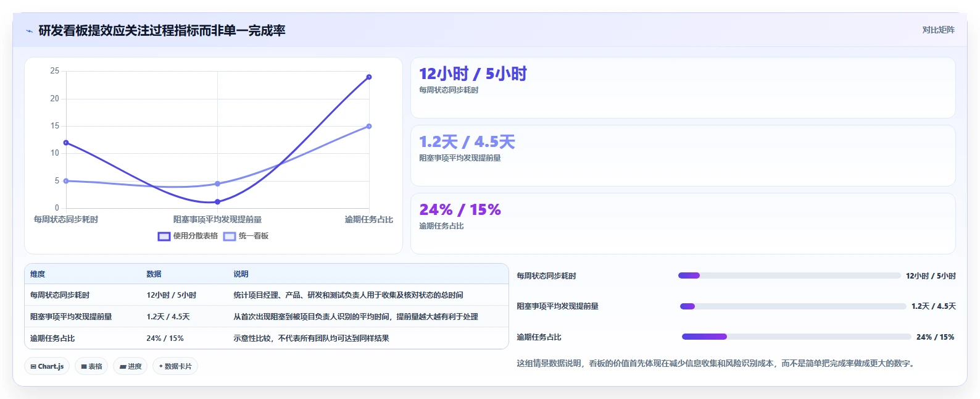
Task: Click the chart x-axis label 阻塞事项平均发现提前量
Action: (x=217, y=219)
